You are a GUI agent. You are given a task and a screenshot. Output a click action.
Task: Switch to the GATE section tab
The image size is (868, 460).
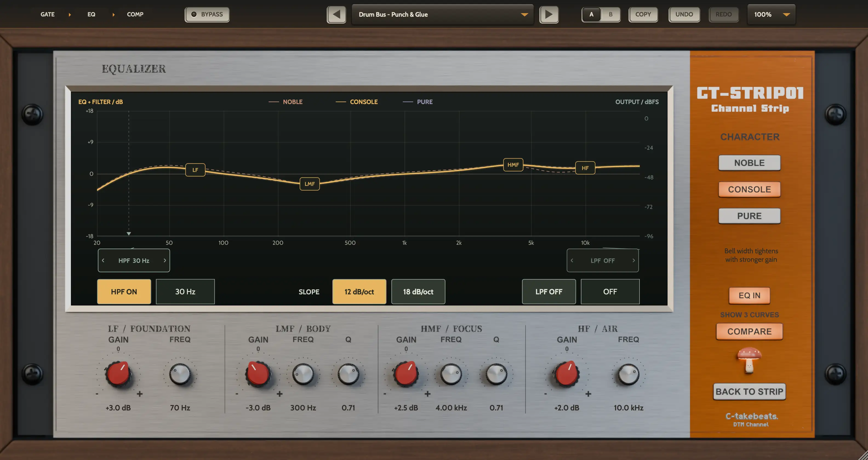(47, 15)
